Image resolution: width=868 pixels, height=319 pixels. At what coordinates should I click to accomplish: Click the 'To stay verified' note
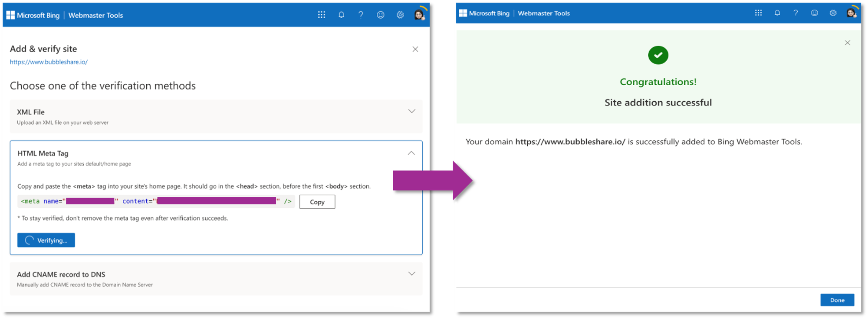coord(123,218)
